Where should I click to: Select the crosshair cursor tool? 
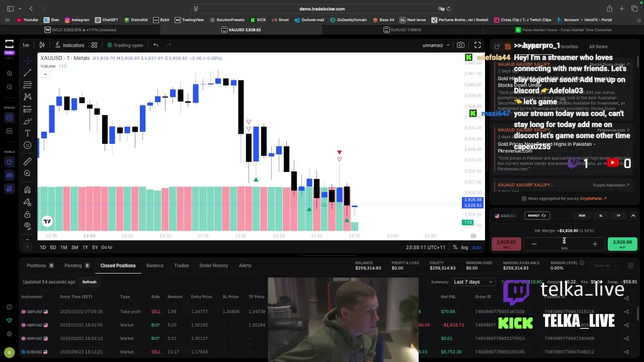point(27,61)
